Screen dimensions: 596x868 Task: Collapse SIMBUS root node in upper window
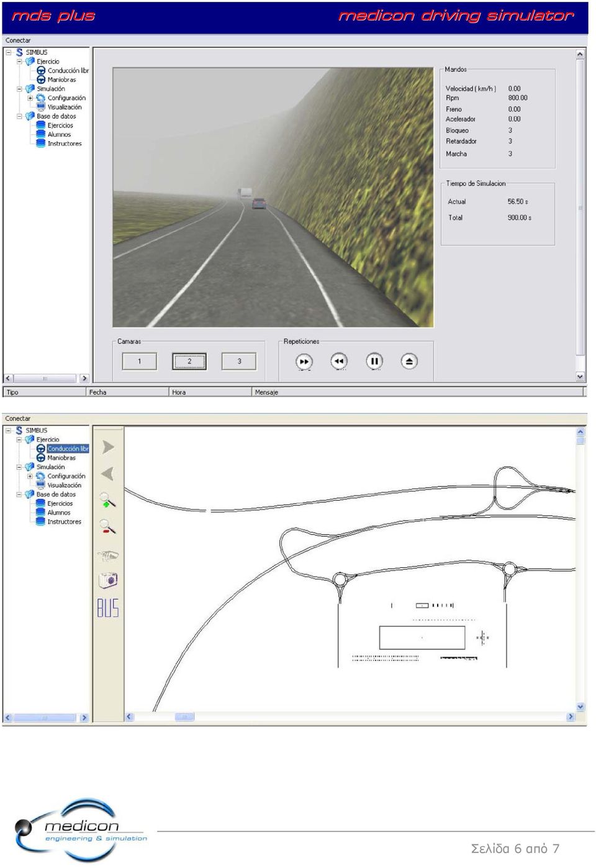[9, 52]
